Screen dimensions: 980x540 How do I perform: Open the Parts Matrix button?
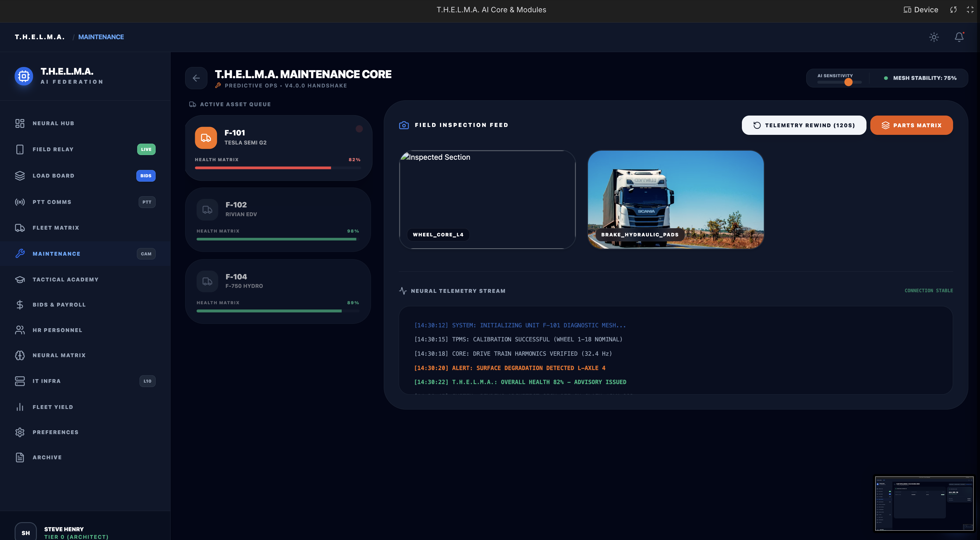pyautogui.click(x=911, y=125)
